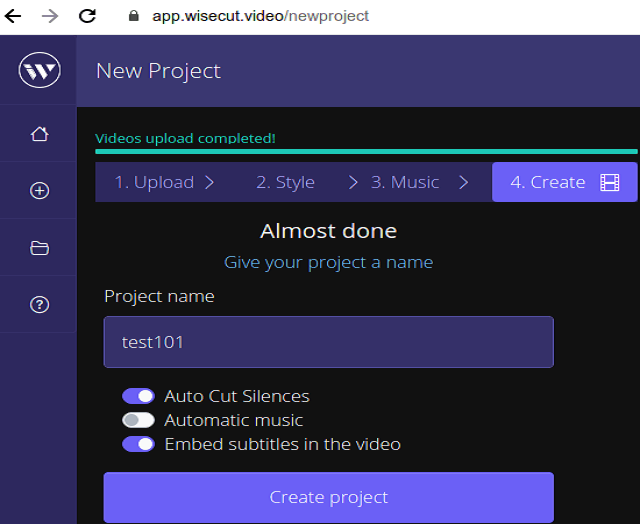
Task: Click the chevron after 1. Upload
Action: (x=209, y=182)
